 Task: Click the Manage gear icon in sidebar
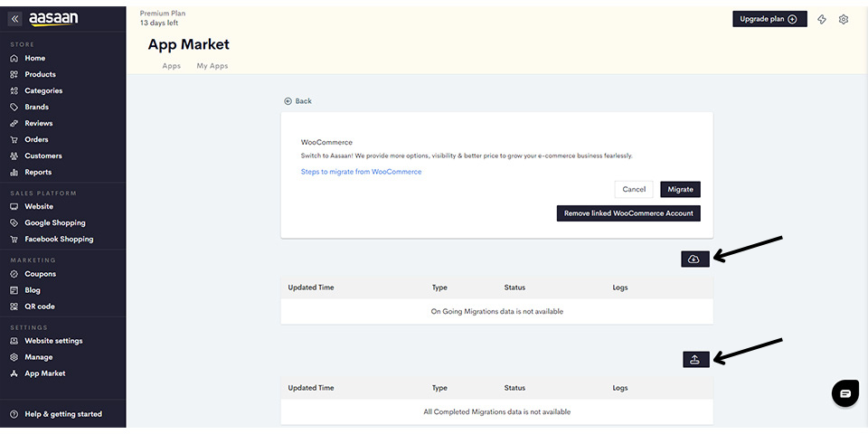pyautogui.click(x=14, y=357)
